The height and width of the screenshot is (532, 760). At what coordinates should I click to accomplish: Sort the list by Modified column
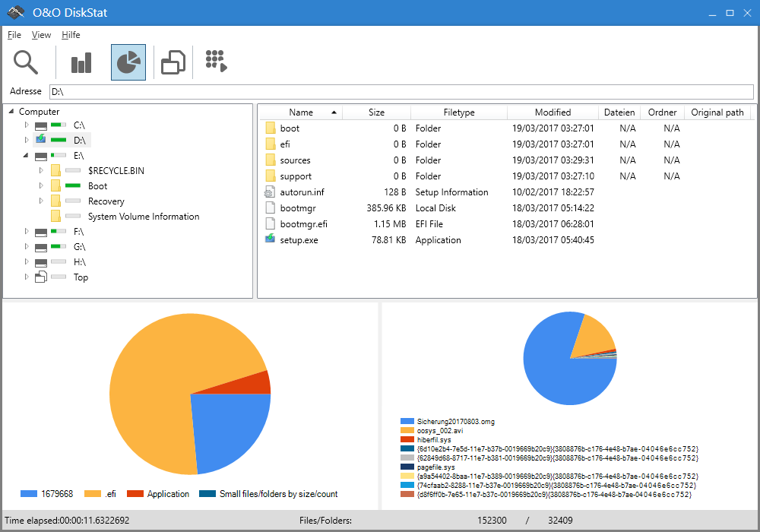point(553,112)
